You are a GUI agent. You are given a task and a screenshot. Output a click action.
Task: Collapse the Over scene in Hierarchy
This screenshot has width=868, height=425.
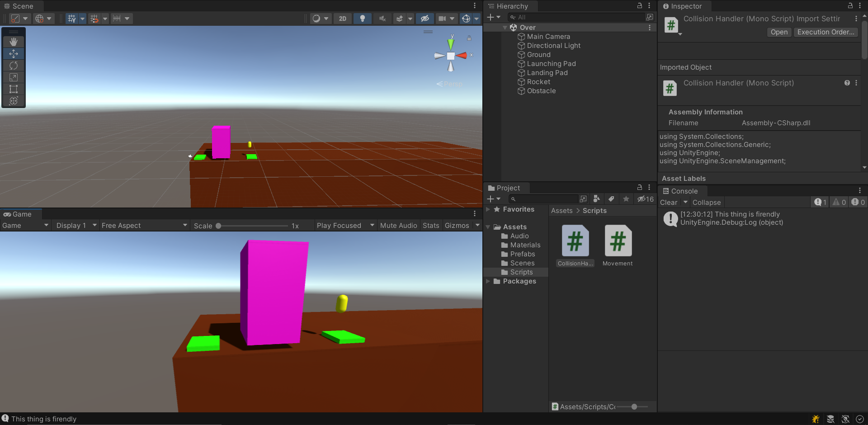(x=505, y=28)
